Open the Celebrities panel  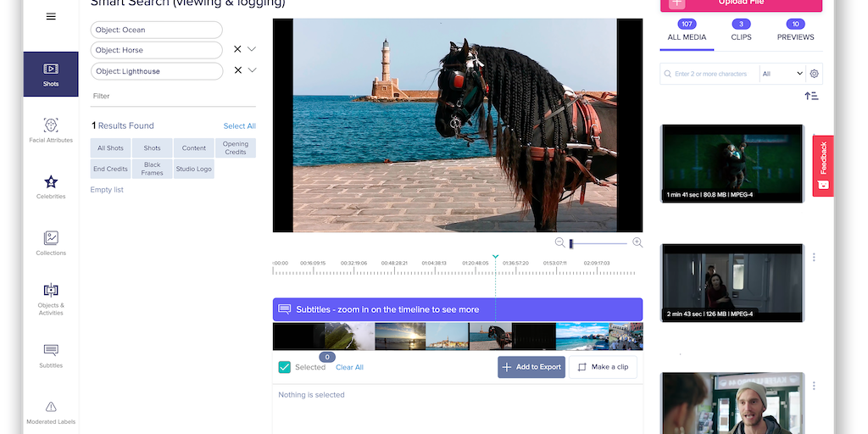(x=51, y=187)
